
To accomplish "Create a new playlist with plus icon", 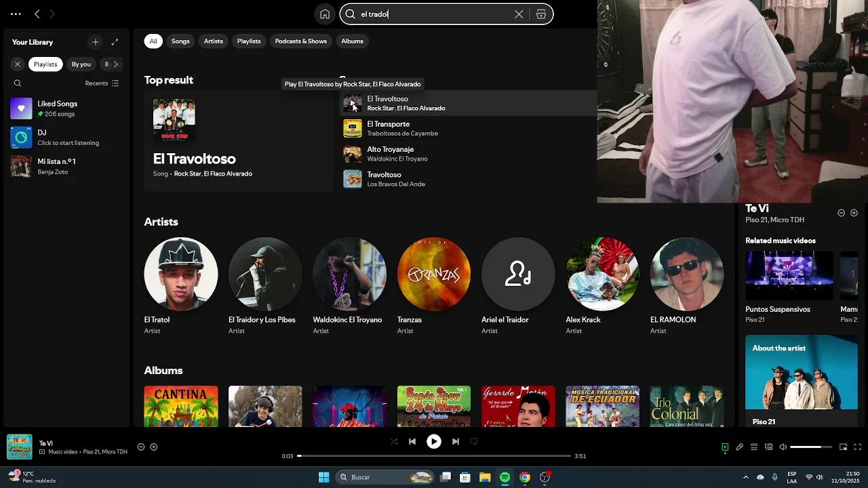I will [x=95, y=42].
